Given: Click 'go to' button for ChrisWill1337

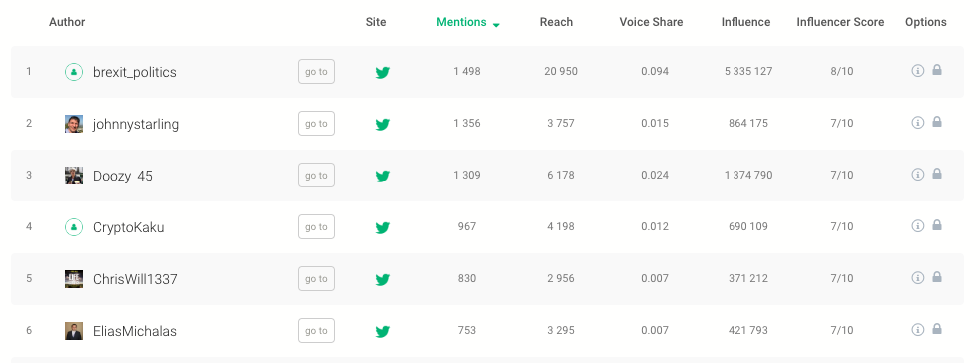Looking at the screenshot, I should pos(317,278).
